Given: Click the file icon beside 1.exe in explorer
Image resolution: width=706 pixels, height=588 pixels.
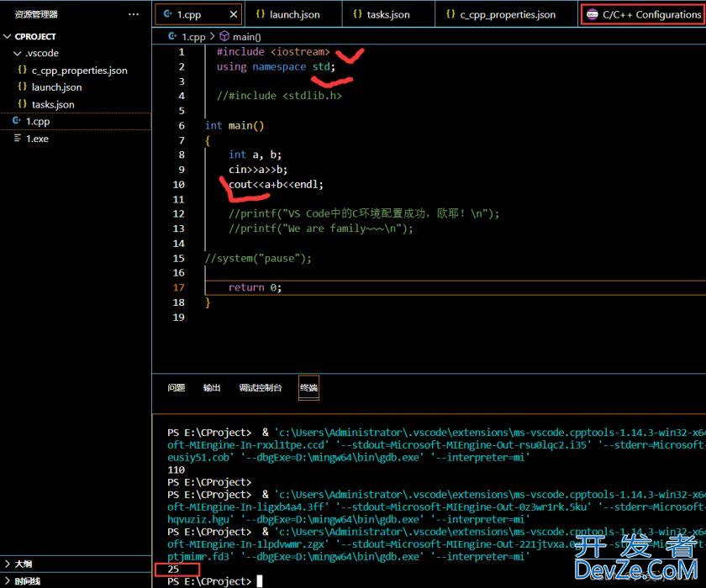Looking at the screenshot, I should pos(18,138).
